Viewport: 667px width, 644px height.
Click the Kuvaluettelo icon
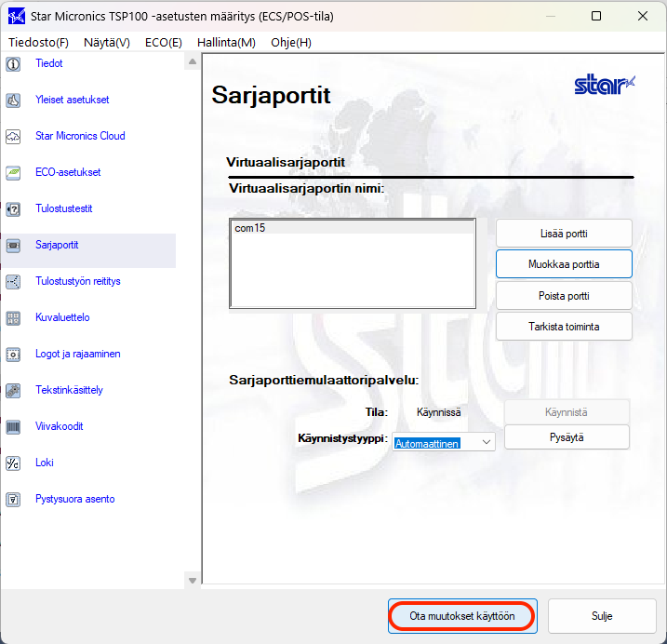(13, 318)
